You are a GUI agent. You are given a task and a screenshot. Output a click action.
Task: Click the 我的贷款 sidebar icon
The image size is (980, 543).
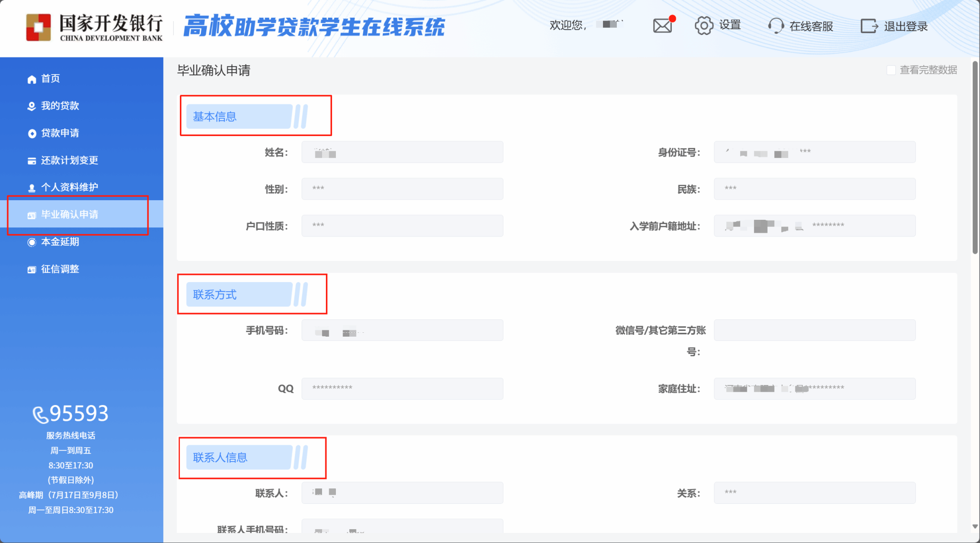pyautogui.click(x=32, y=106)
